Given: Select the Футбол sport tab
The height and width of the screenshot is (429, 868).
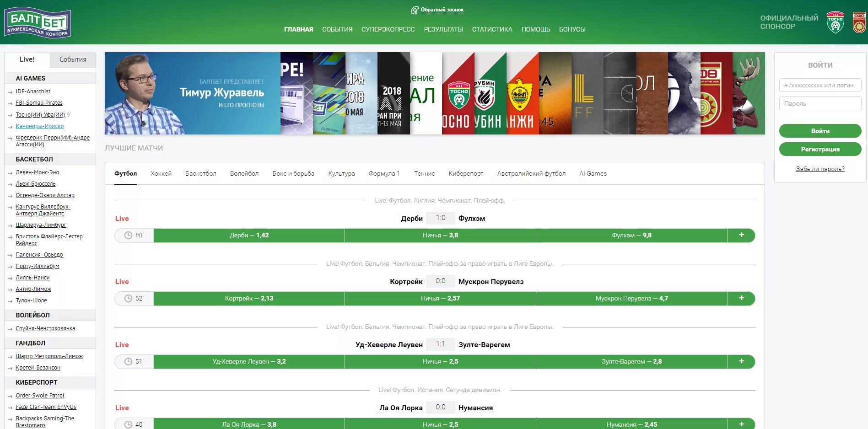Looking at the screenshot, I should [x=125, y=173].
